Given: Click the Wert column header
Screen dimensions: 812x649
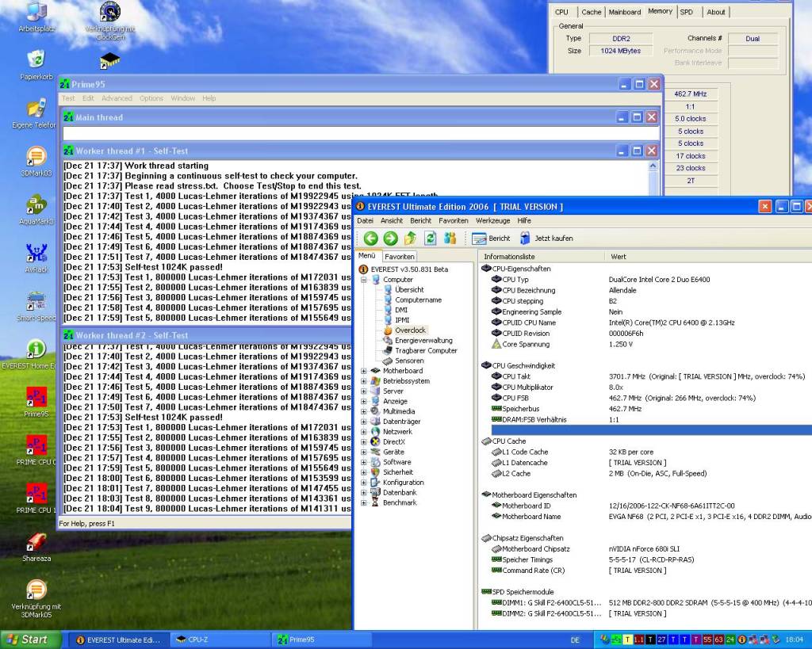Looking at the screenshot, I should tap(708, 257).
